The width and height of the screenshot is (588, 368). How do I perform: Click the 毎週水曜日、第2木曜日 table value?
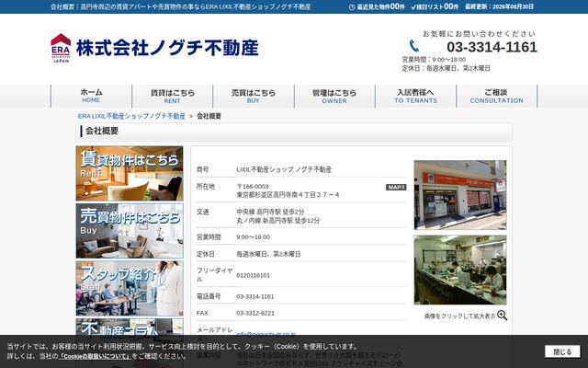click(268, 254)
